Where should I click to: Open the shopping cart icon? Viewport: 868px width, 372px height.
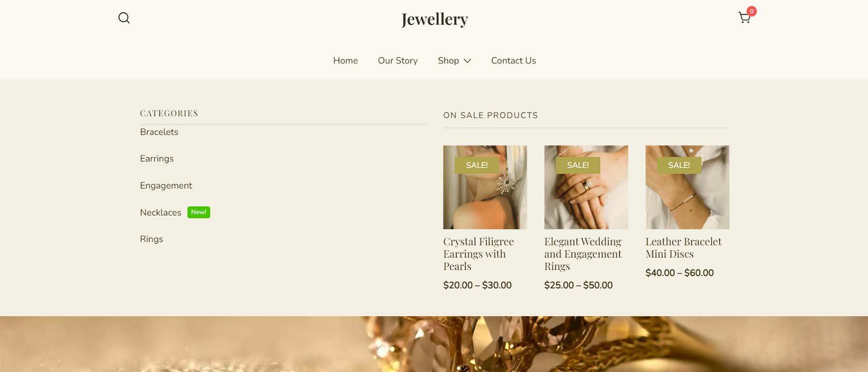point(744,18)
